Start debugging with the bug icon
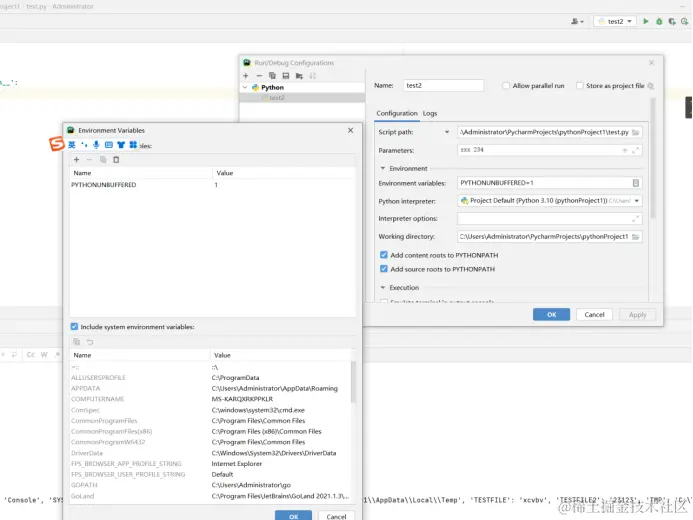The width and height of the screenshot is (693, 520). coord(659,21)
